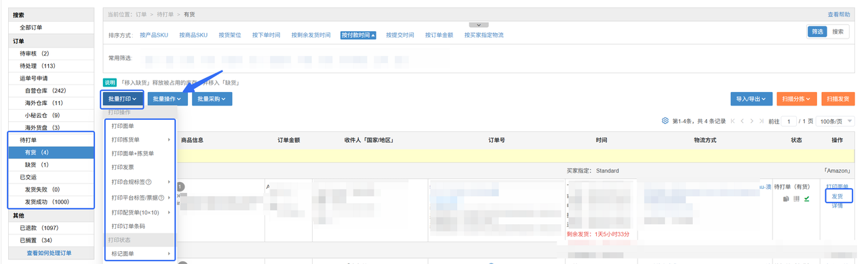Image resolution: width=868 pixels, height=264 pixels.
Task: Click the 扫描发货 button
Action: 838,99
